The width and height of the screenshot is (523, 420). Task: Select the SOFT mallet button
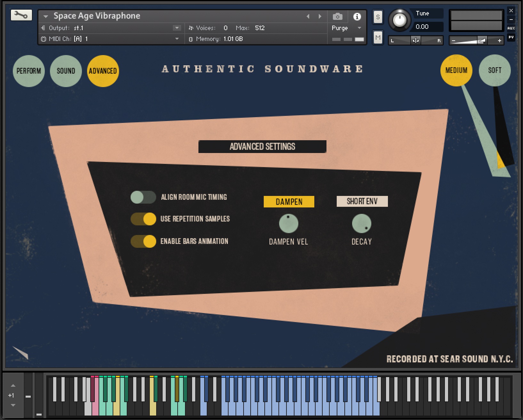tap(495, 70)
